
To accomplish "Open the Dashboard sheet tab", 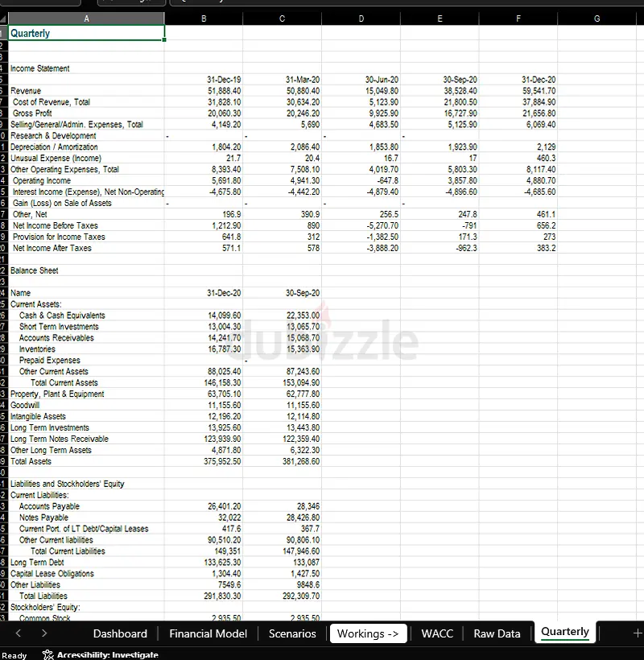I will (120, 633).
